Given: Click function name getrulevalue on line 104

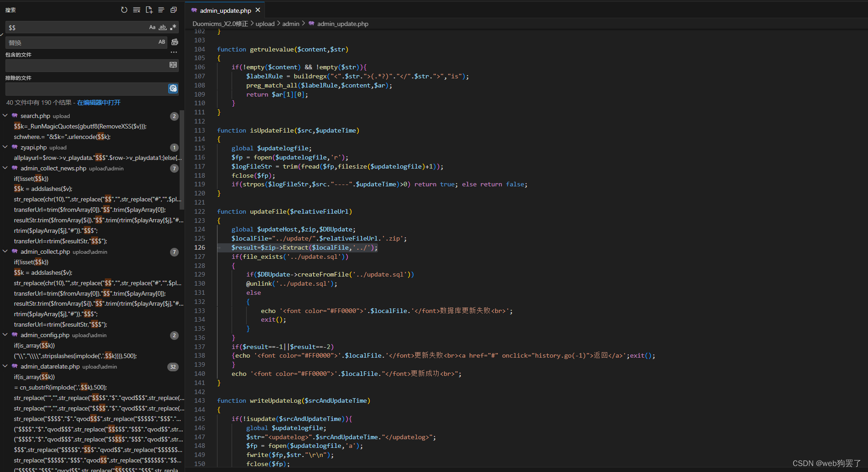Looking at the screenshot, I should tap(272, 49).
